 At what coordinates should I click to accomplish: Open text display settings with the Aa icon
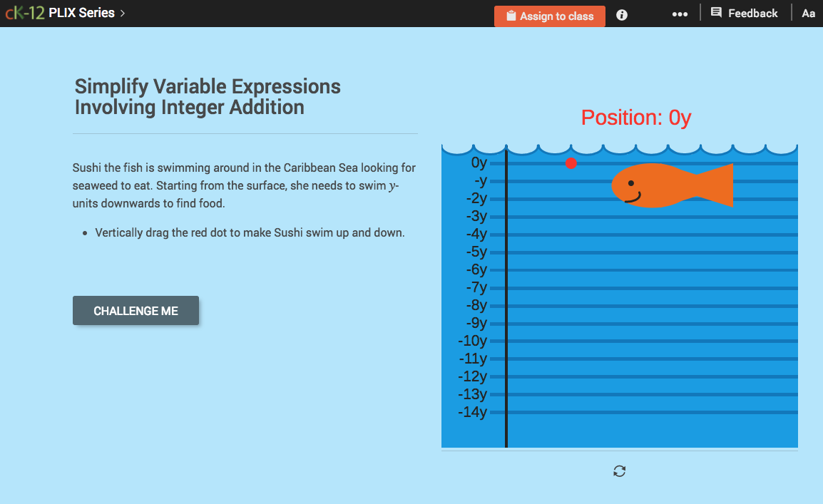point(808,13)
